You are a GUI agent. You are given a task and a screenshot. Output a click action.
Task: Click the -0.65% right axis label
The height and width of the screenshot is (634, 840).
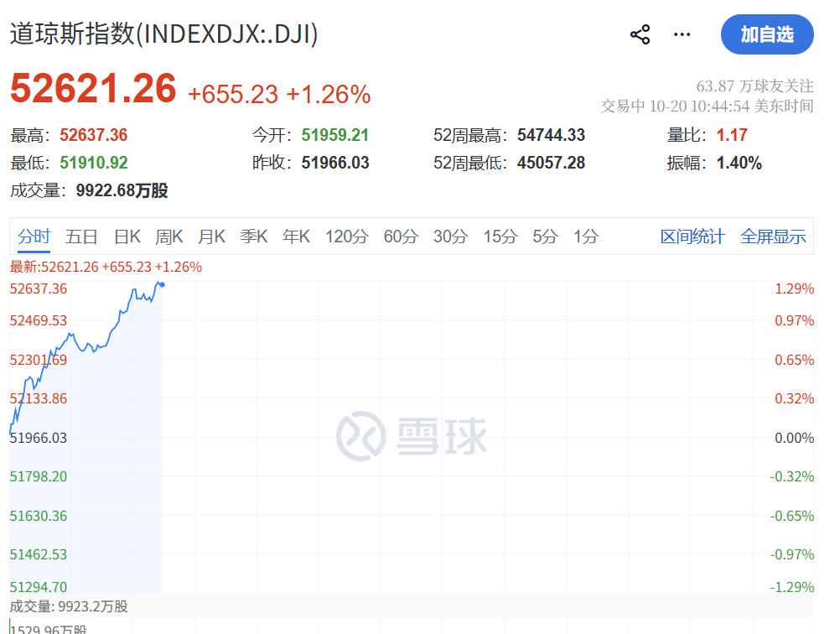791,516
